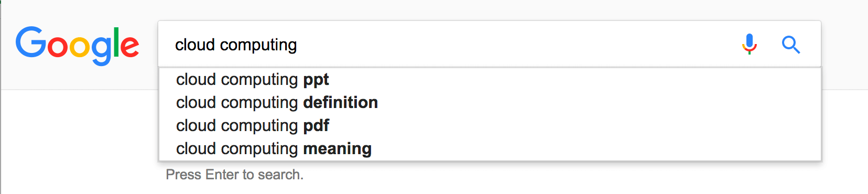Click the Press Enter to search text

coord(235,175)
